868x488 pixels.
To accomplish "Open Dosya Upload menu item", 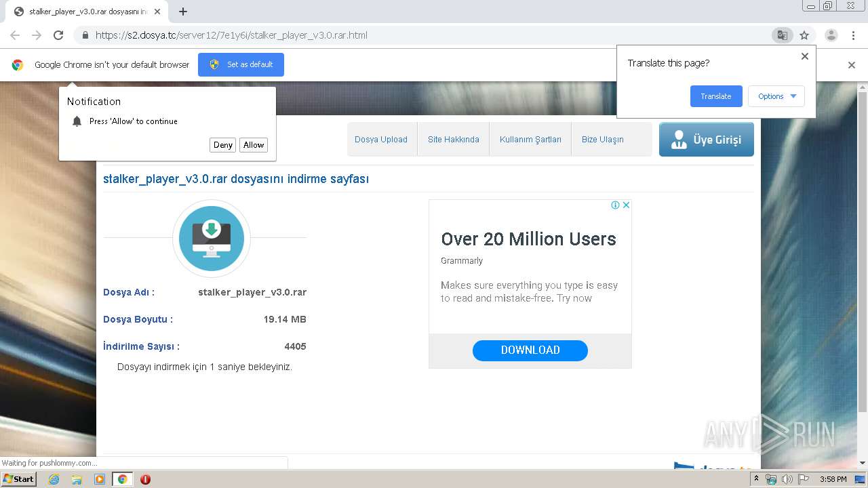I will point(381,140).
